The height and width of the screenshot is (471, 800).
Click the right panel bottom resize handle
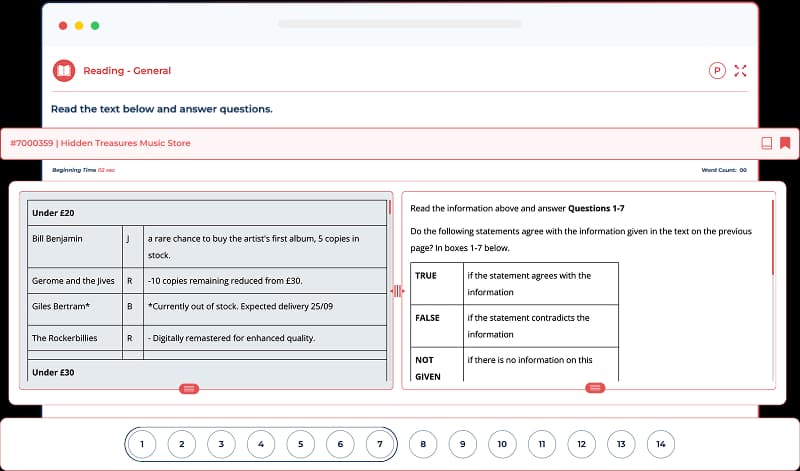pos(595,388)
